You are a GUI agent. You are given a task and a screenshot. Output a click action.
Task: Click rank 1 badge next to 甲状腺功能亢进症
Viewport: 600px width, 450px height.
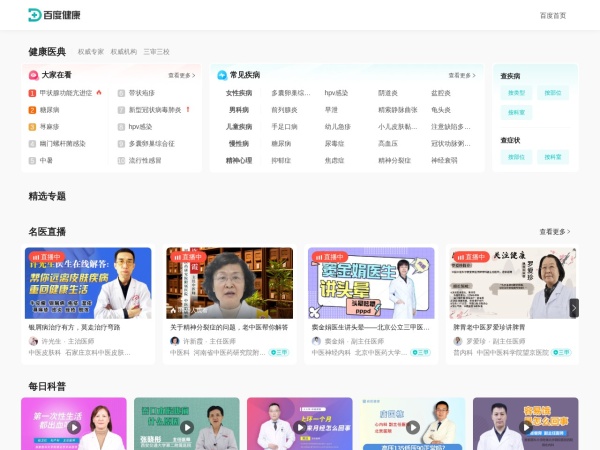tap(32, 93)
